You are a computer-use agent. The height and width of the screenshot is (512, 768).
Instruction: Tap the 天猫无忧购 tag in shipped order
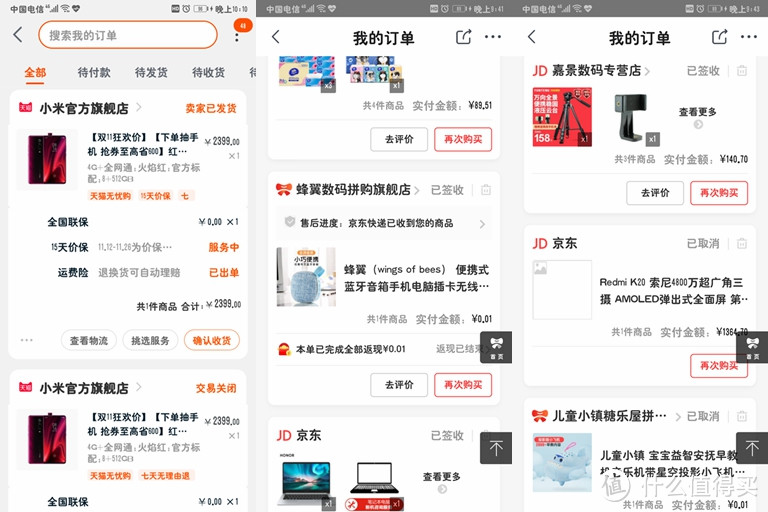click(110, 196)
